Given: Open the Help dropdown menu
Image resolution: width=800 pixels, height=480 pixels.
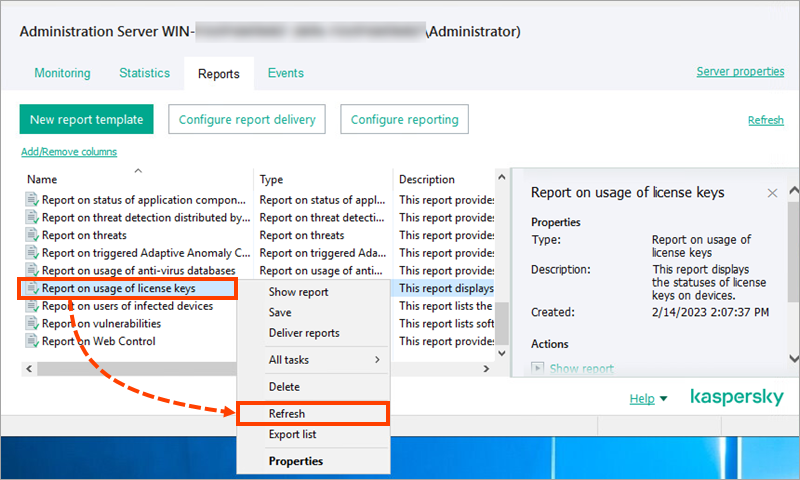Looking at the screenshot, I should [648, 398].
